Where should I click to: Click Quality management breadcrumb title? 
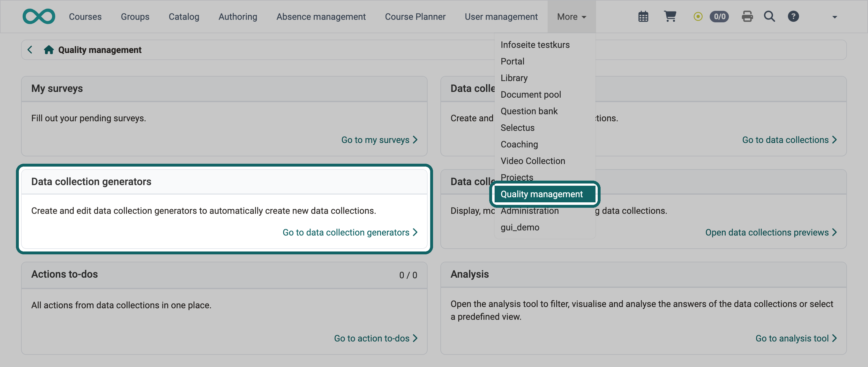coord(100,50)
